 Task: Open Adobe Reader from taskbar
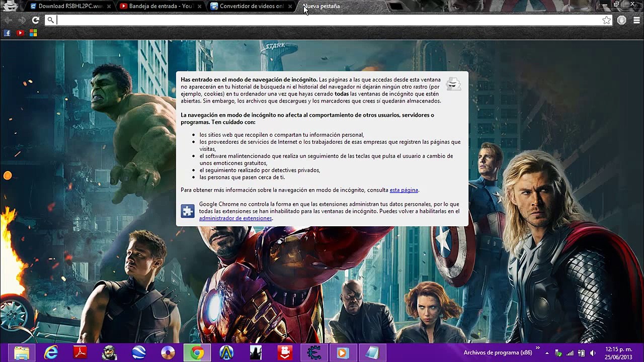coord(80,352)
